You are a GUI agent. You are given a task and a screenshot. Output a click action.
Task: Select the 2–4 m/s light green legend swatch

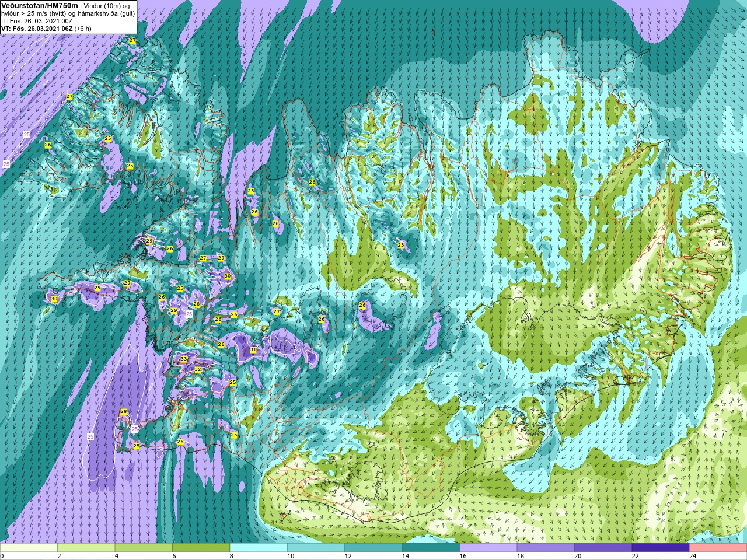point(86,548)
